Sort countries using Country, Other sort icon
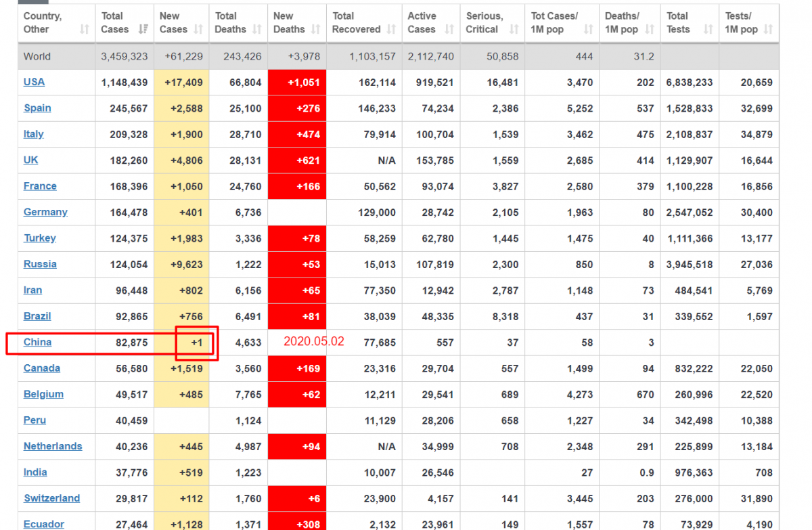 (x=85, y=29)
